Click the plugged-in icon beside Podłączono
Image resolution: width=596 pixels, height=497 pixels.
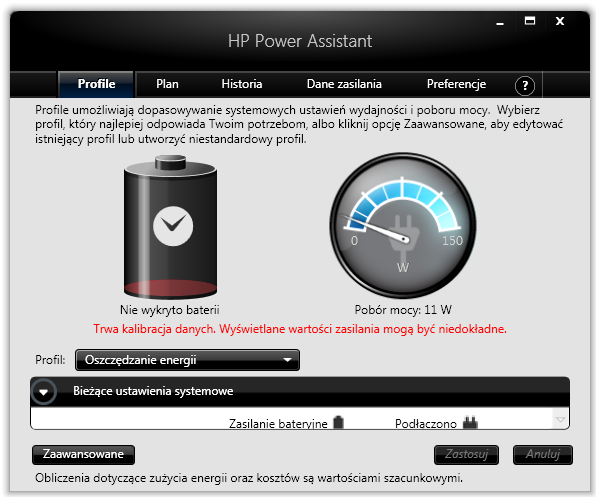(470, 423)
